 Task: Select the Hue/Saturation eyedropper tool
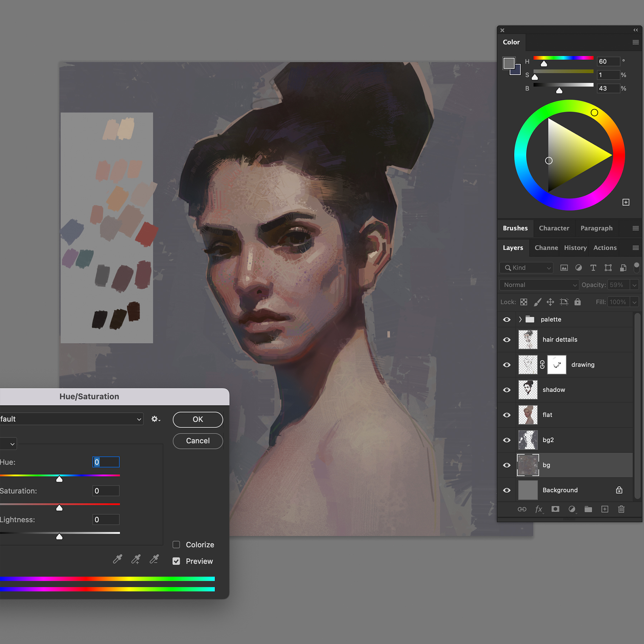(118, 559)
